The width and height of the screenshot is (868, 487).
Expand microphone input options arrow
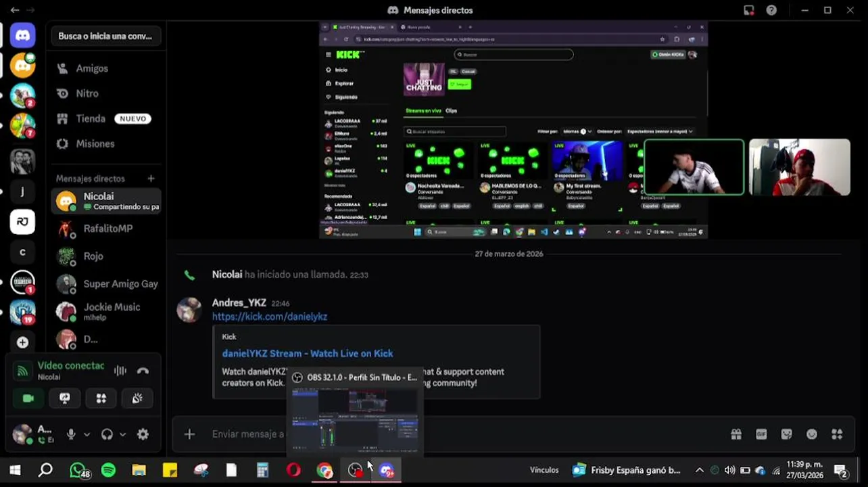tap(87, 434)
